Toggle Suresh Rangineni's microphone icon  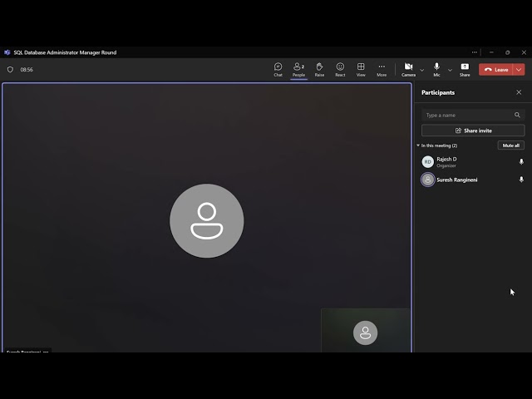coord(521,180)
